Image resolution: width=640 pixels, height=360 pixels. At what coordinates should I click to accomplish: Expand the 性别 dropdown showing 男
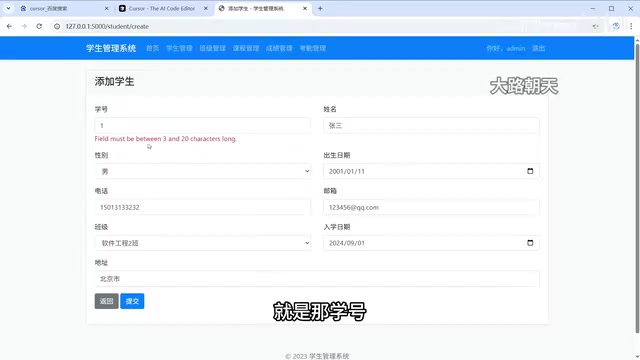point(202,171)
